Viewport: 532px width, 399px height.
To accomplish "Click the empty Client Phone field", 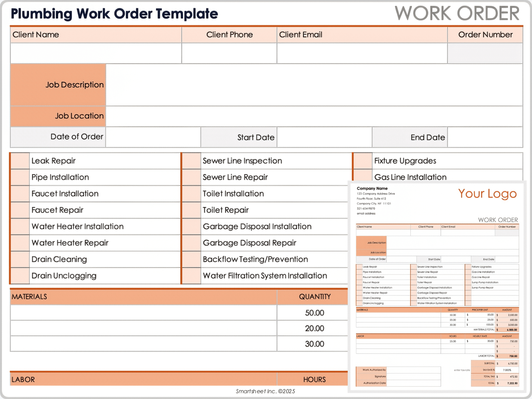I will pos(229,53).
